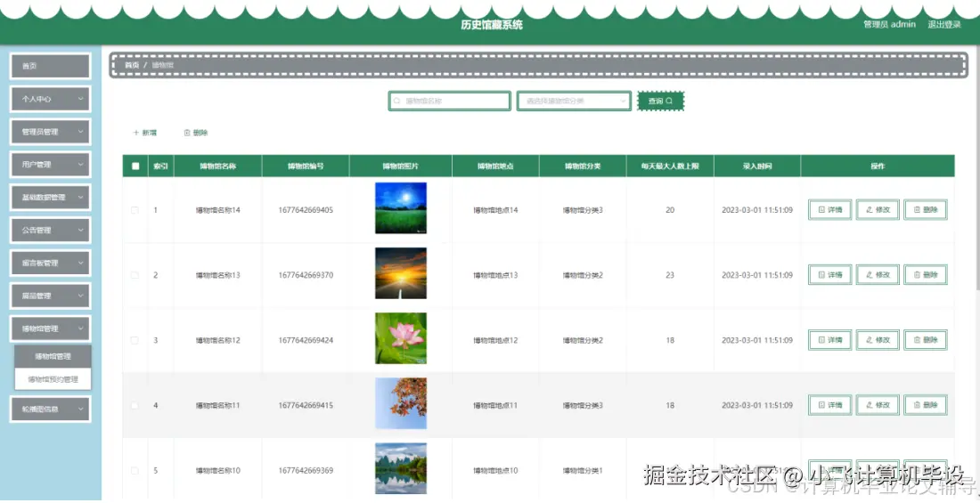Collapse the 博物馆管理 parent sidebar menu
Screen dimensions: 980x503
(51, 329)
